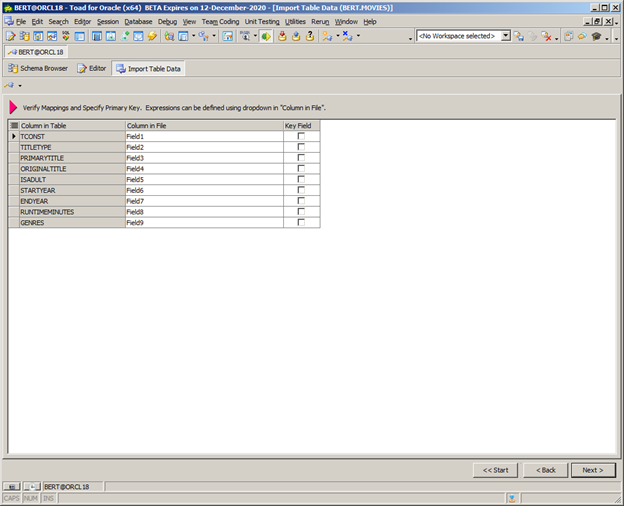Click the grid options icon in table header corner
The width and height of the screenshot is (624, 506).
tap(14, 125)
